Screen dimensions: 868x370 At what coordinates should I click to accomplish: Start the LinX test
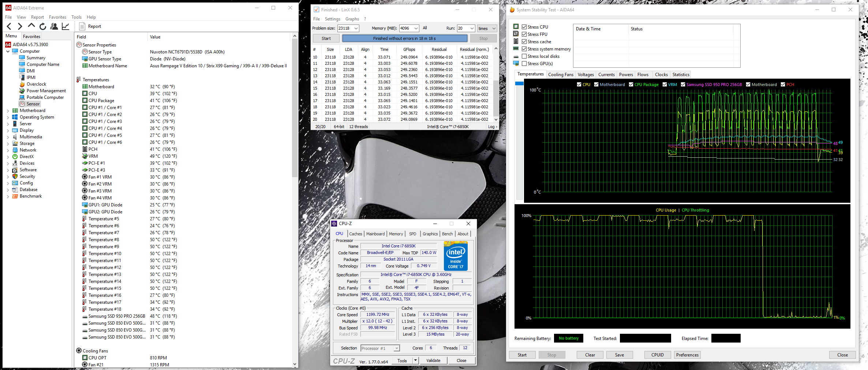pos(326,38)
